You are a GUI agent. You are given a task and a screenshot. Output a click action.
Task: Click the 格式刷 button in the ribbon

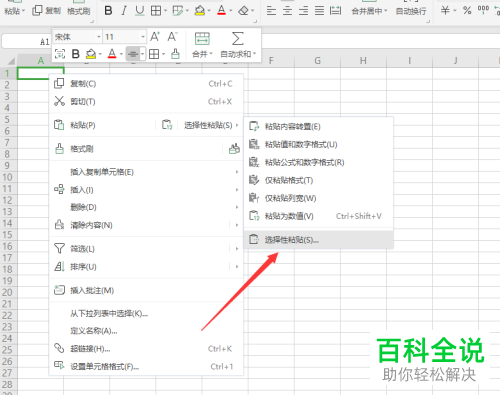pyautogui.click(x=79, y=11)
